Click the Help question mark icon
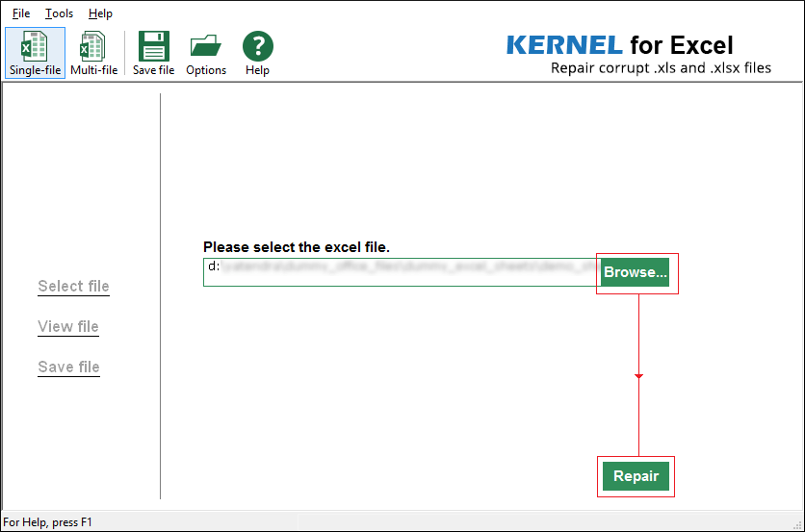 257,53
